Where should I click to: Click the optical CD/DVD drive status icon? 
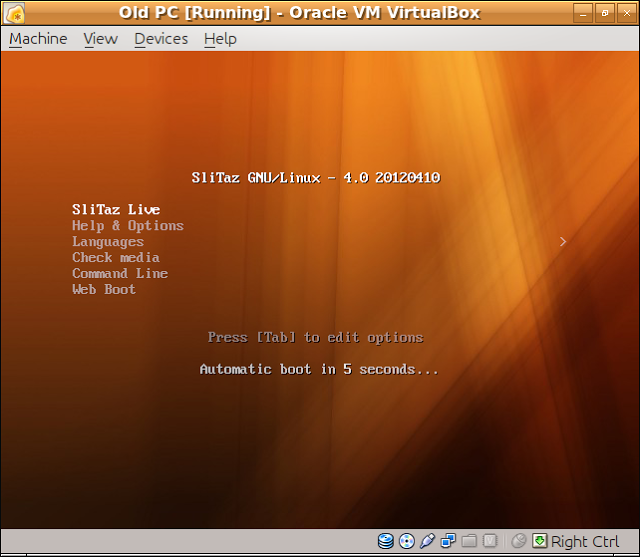click(x=407, y=541)
